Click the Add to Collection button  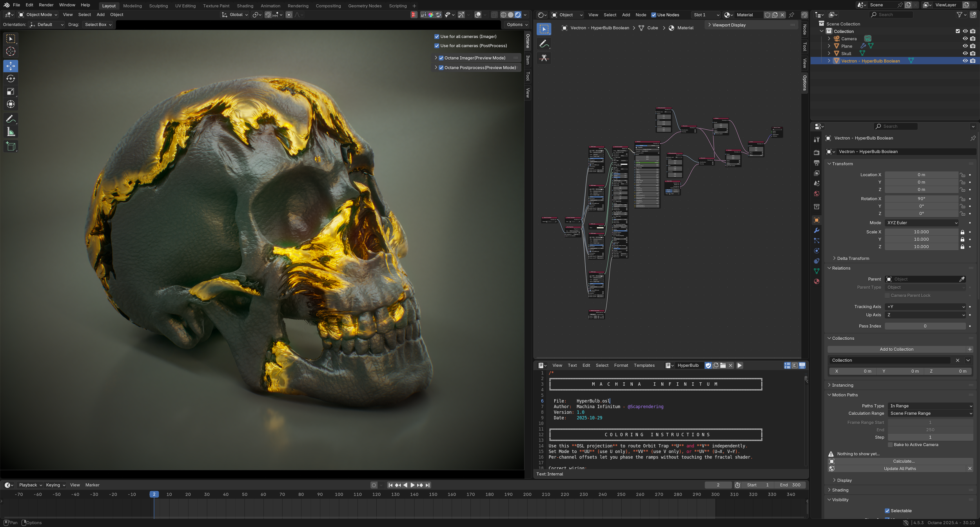tap(897, 349)
